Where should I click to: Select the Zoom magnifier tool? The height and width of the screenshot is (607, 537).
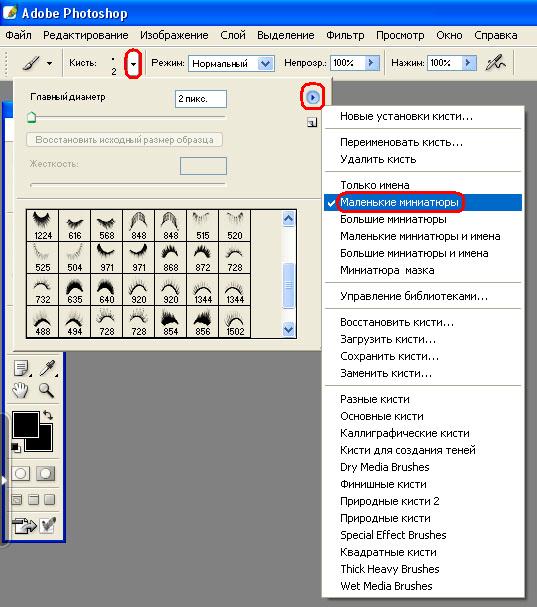pyautogui.click(x=46, y=390)
